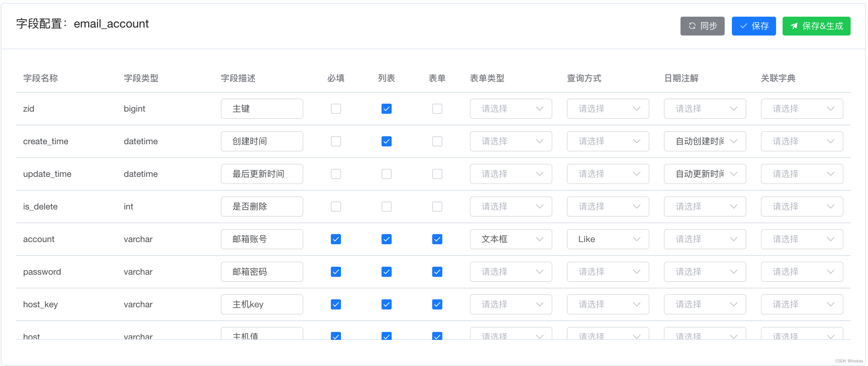Click the 表单类型 column header
Screen dimensions: 868x366
487,78
